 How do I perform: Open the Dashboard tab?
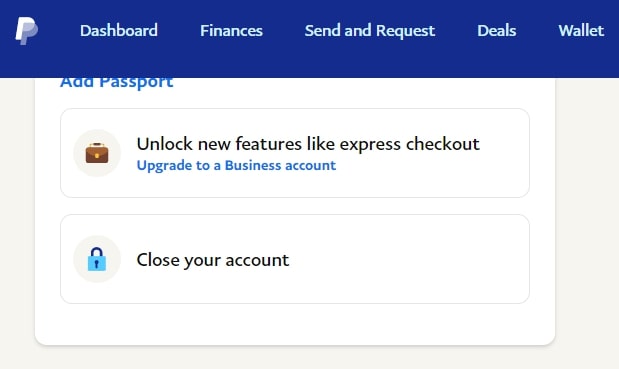119,31
